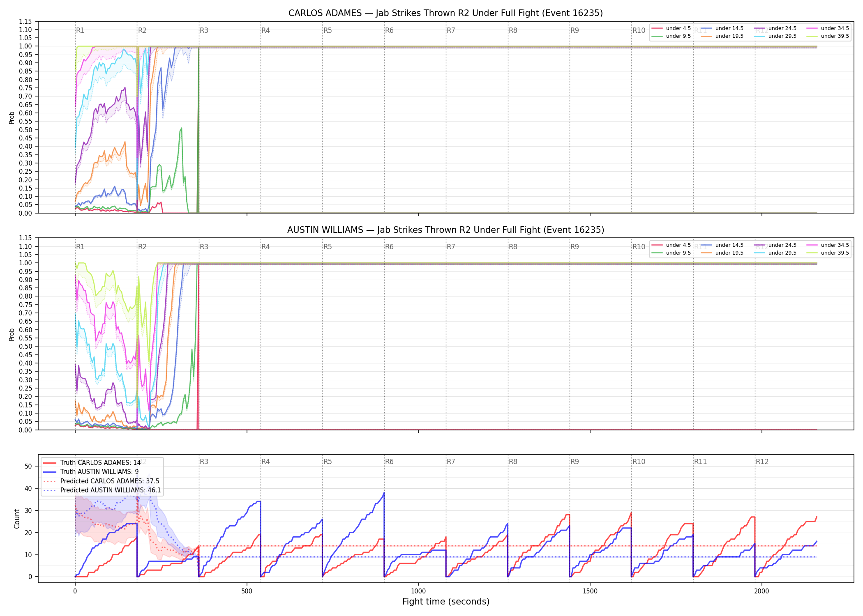863x616 pixels.
Task: Click R9 round marker in the bottom Count chart
Action: 575,462
